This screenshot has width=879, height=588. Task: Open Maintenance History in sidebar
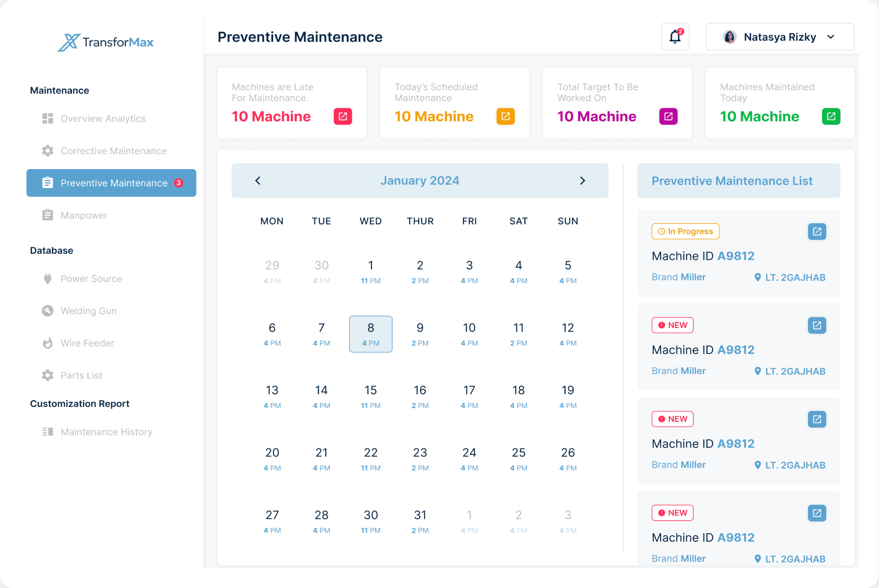(x=107, y=432)
